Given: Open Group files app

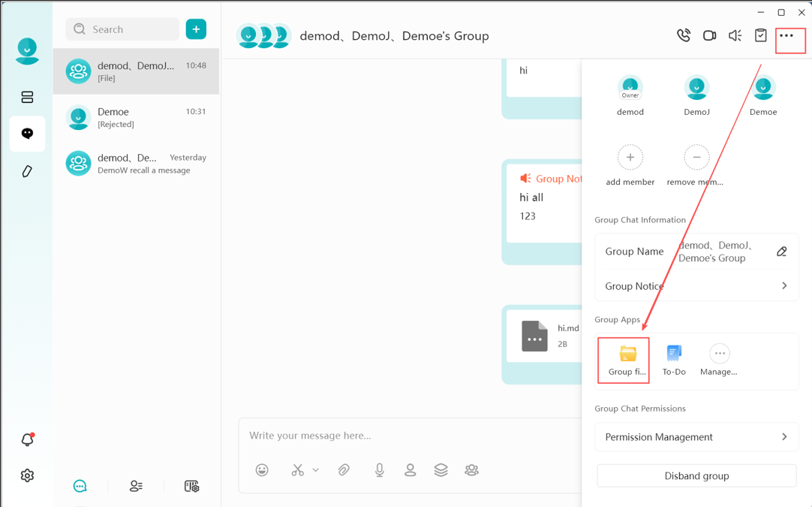Looking at the screenshot, I should click(627, 361).
